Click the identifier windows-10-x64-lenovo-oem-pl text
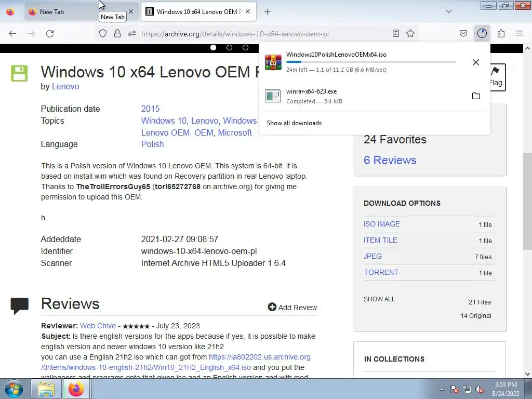Screen dimensions: 532x399 [199, 251]
